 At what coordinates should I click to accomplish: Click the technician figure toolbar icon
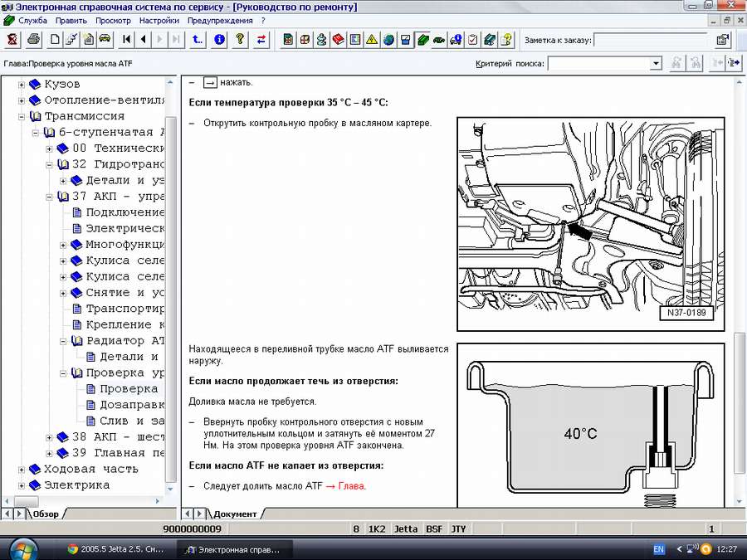pyautogui.click(x=321, y=40)
